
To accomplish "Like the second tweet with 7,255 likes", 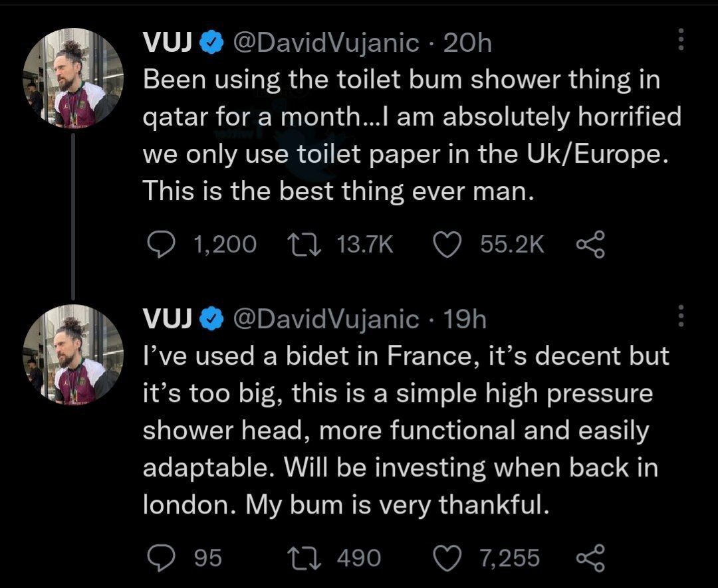I will pos(447,557).
